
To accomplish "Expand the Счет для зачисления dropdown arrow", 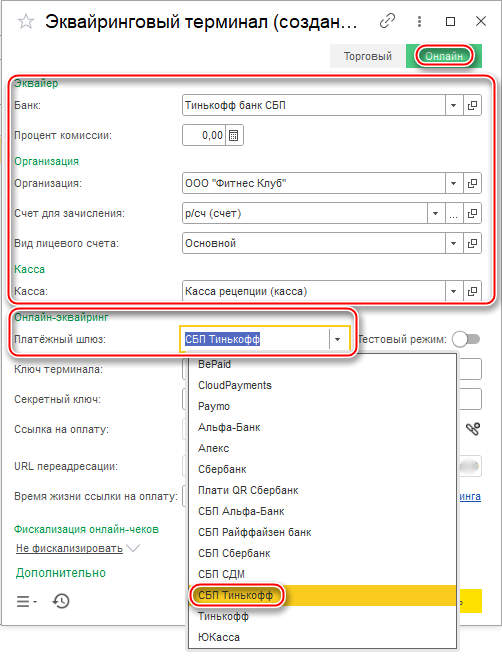I will pyautogui.click(x=436, y=213).
